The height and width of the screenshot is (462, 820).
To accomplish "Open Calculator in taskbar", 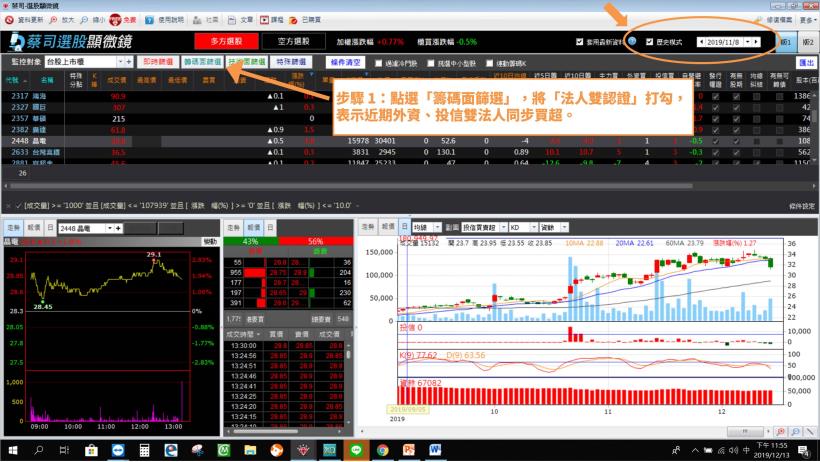I will tap(144, 450).
